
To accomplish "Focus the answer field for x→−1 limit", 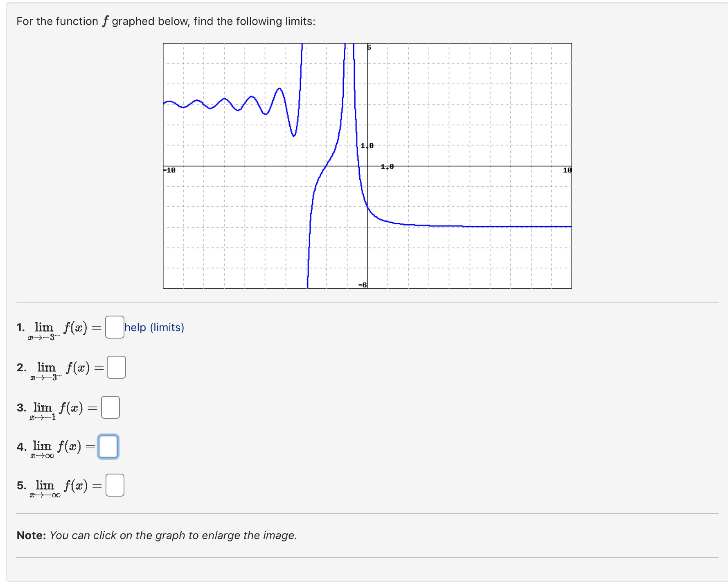I will click(110, 407).
